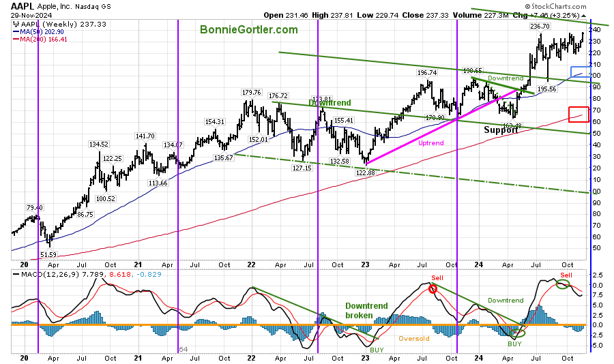Click the 132.58 price label
Screen dimensions: 614x364
tap(339, 161)
